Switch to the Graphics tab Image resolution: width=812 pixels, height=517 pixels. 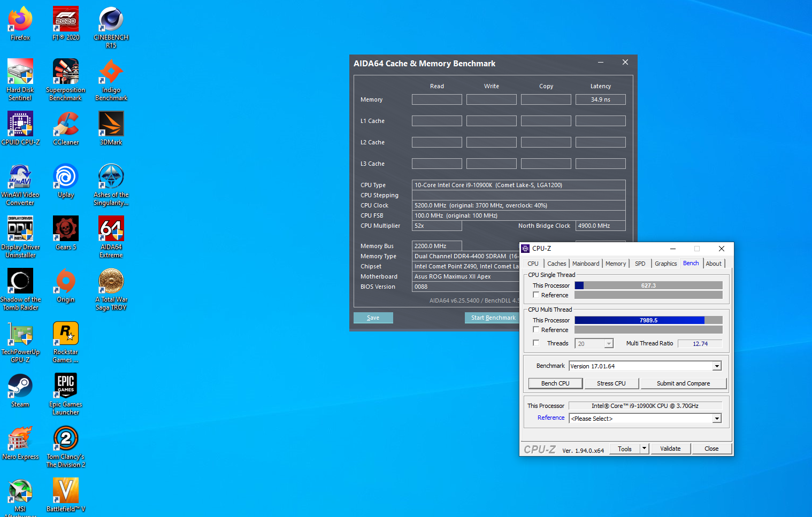pos(665,264)
